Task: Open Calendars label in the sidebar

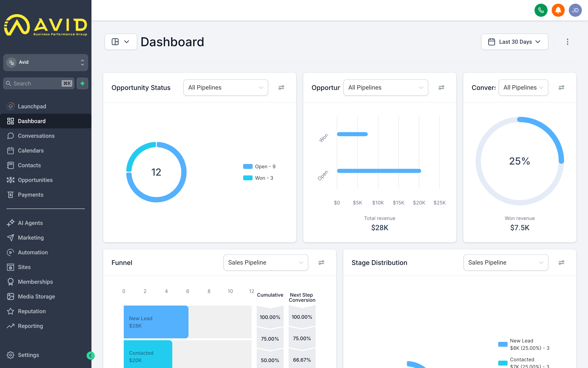Action: coord(31,151)
